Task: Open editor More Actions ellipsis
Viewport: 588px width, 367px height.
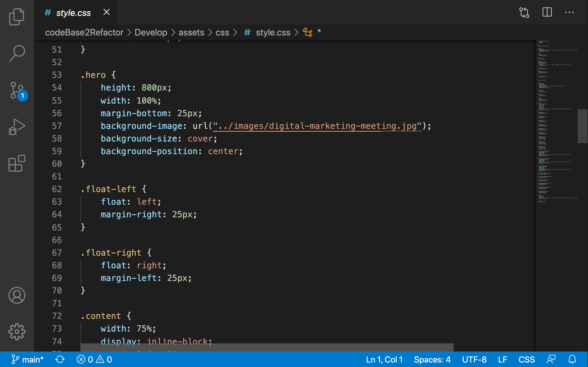Action: [569, 12]
